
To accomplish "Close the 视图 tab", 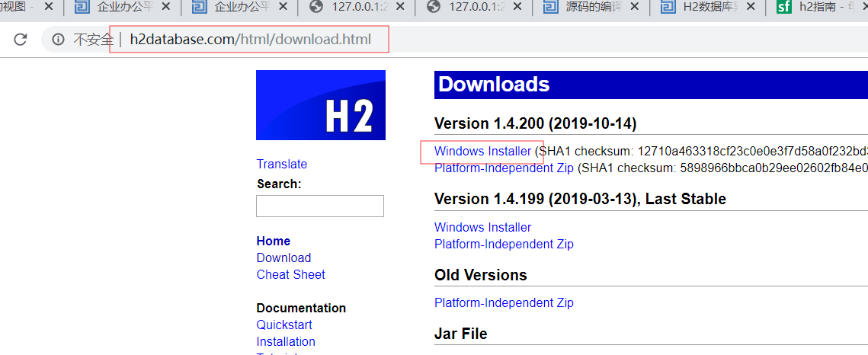I will (x=49, y=7).
